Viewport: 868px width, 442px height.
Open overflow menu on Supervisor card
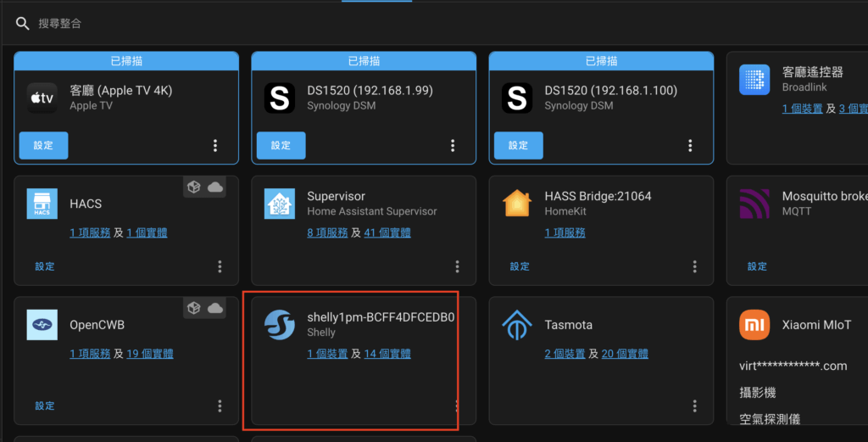coord(457,267)
